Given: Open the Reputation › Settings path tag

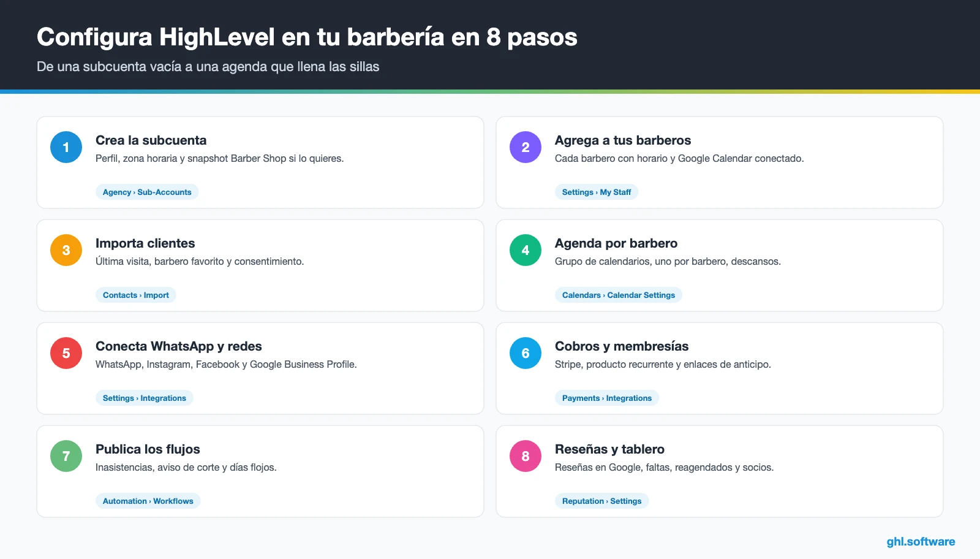Looking at the screenshot, I should [x=602, y=501].
